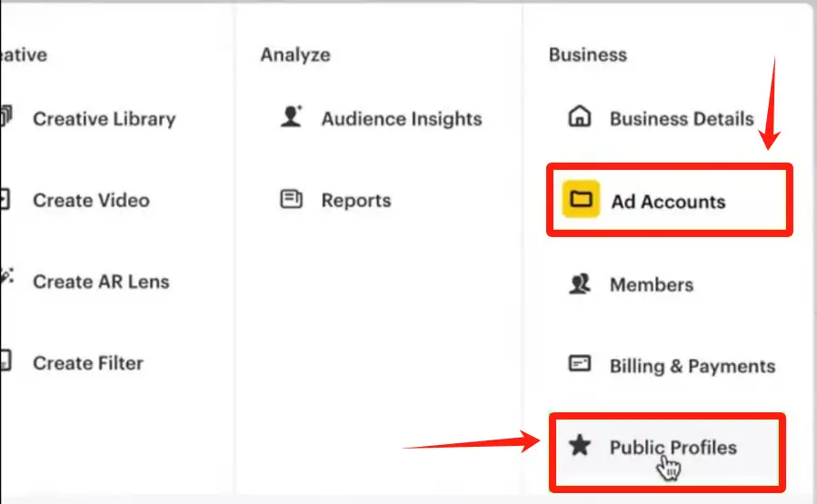Click the Business Details house icon
Image resolution: width=817 pixels, height=504 pixels.
(580, 116)
